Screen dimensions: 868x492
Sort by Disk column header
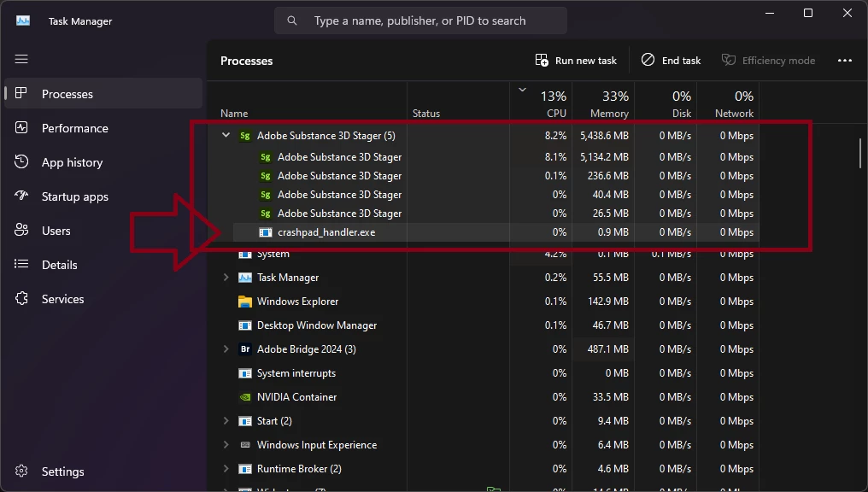click(x=666, y=102)
